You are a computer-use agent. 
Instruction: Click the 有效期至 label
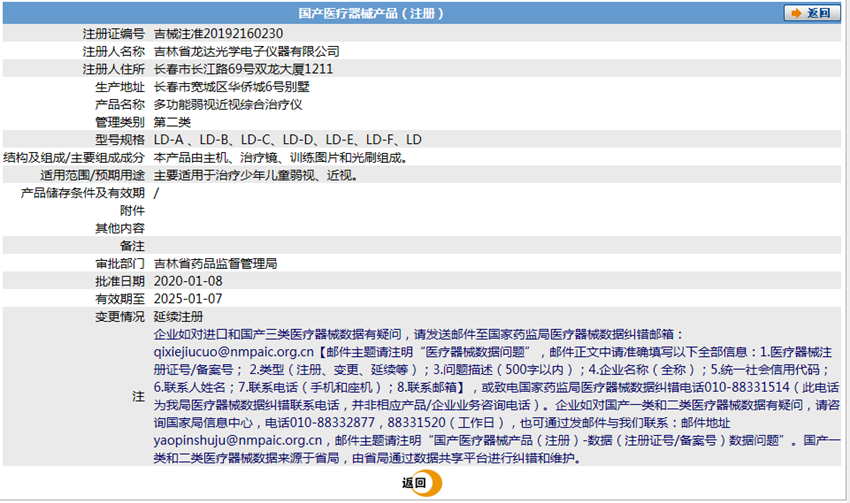pyautogui.click(x=120, y=299)
